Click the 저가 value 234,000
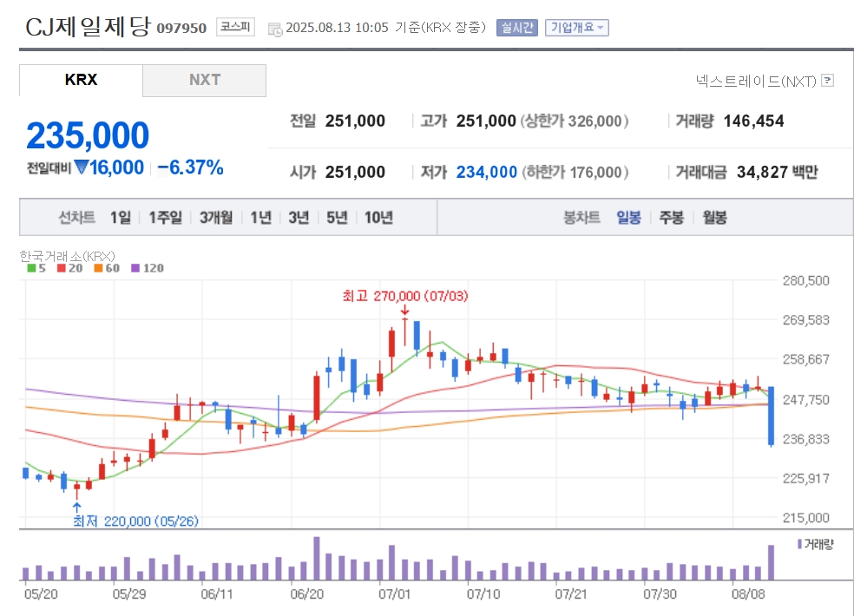The width and height of the screenshot is (854, 616). point(486,172)
